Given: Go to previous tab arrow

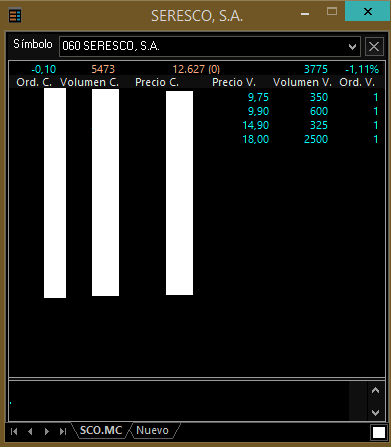Looking at the screenshot, I should pos(30,431).
